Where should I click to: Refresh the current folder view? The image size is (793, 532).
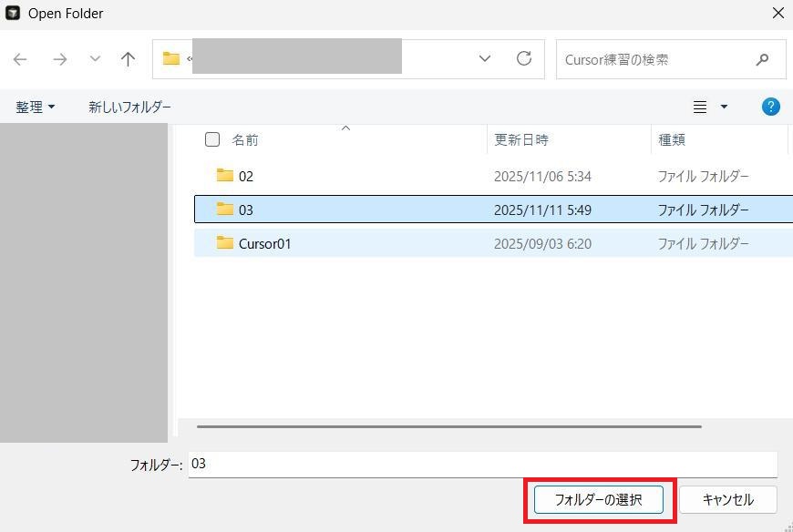524,59
